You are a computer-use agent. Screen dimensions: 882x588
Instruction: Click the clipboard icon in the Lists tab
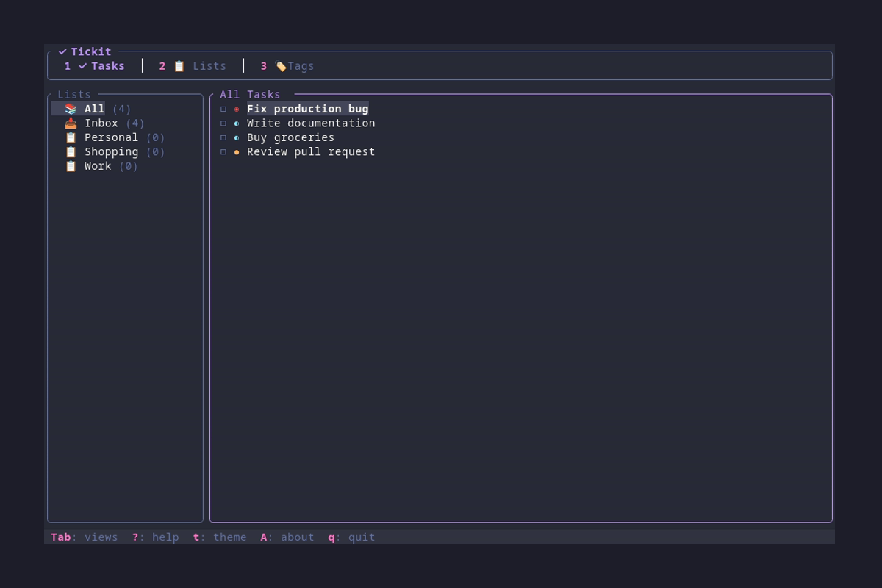[179, 65]
